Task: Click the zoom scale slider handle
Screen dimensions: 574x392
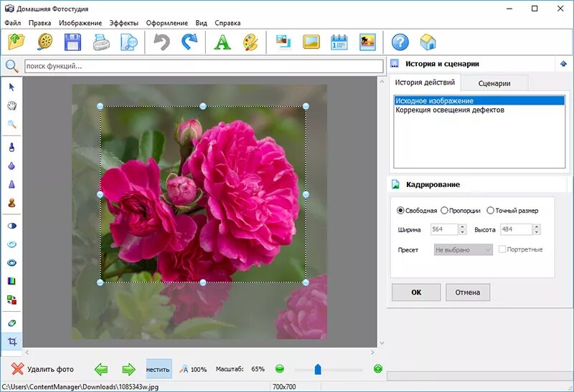Action: click(318, 369)
